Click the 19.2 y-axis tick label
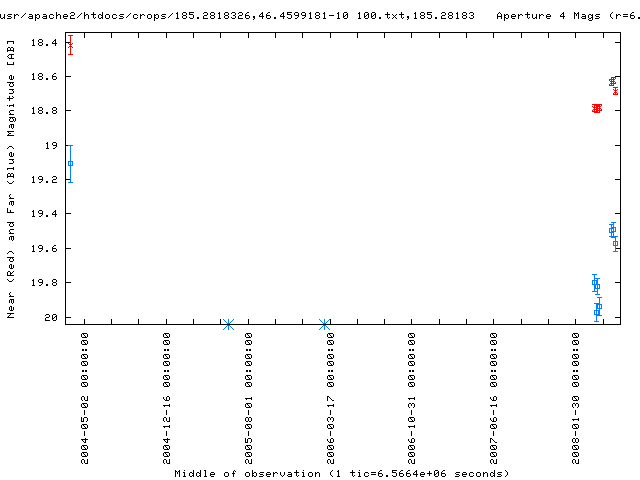 pyautogui.click(x=44, y=180)
